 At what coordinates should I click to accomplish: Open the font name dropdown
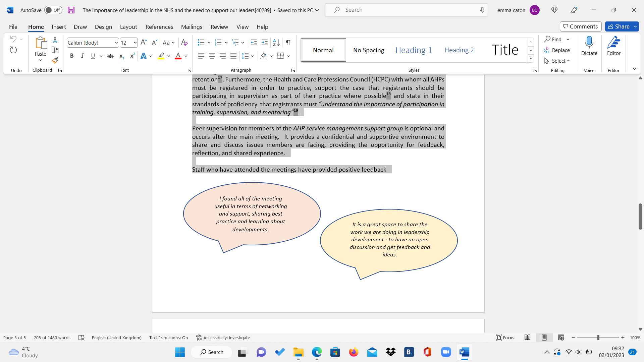tap(116, 43)
